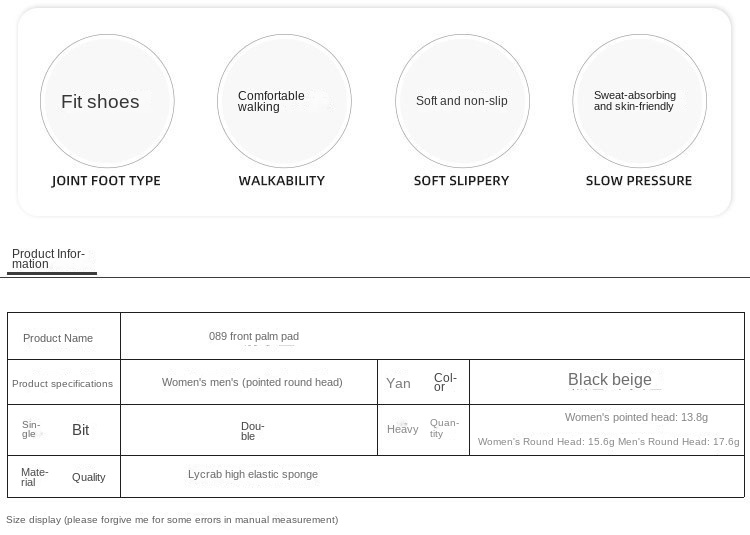
Task: Select the "089 front palm pad" text
Action: [x=254, y=337]
